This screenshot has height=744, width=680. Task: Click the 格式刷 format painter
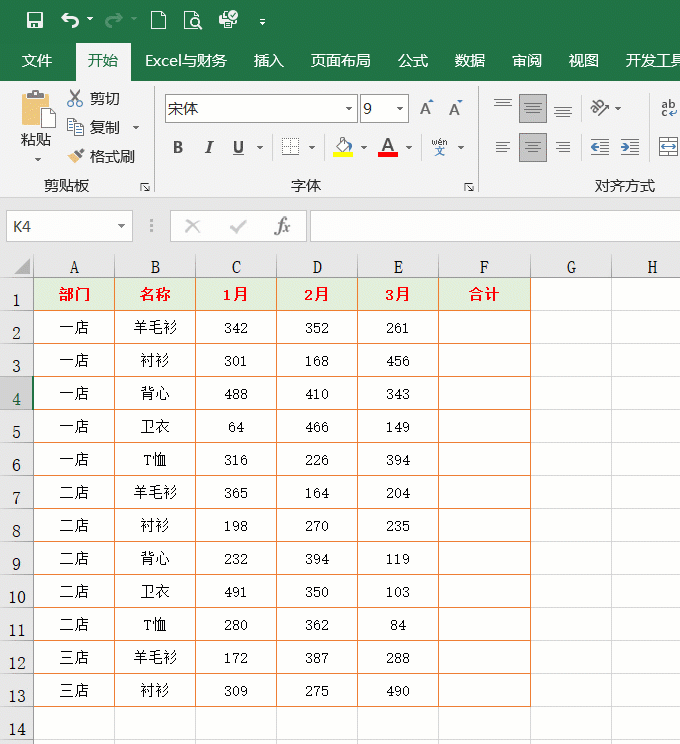point(101,156)
